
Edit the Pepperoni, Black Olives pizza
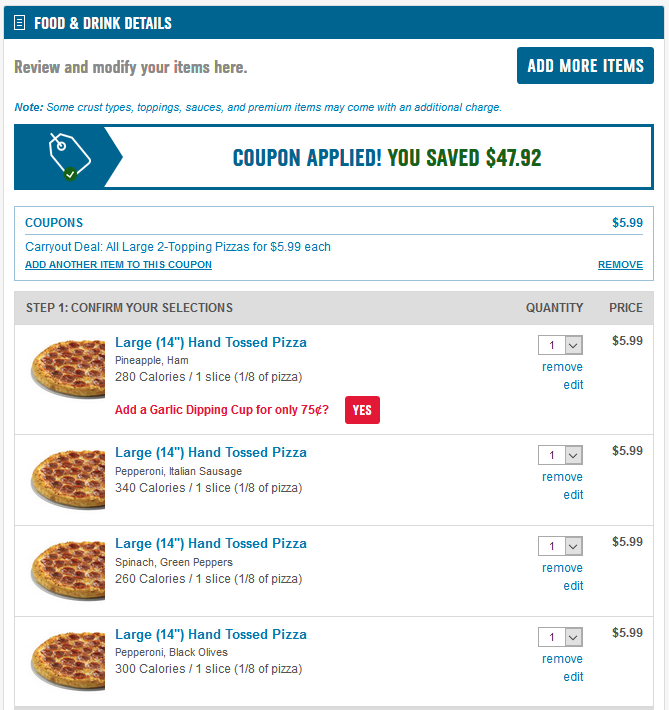click(573, 677)
